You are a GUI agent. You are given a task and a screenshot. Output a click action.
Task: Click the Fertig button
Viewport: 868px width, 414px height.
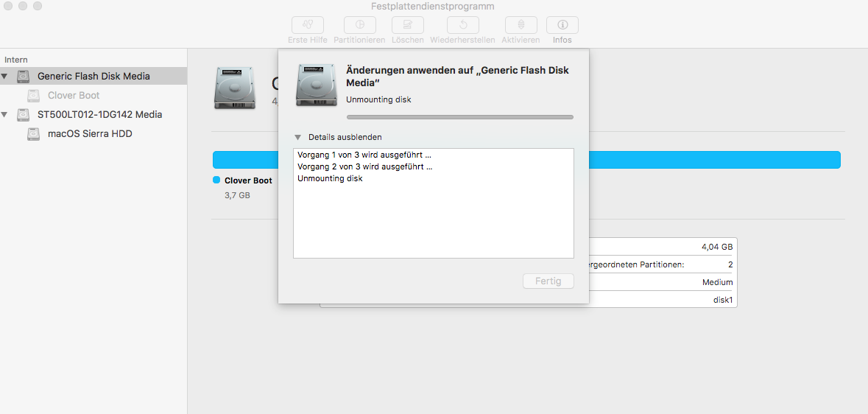548,281
